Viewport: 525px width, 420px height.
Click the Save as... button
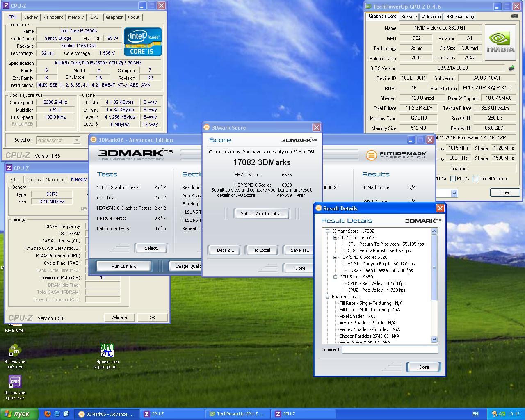pos(299,250)
